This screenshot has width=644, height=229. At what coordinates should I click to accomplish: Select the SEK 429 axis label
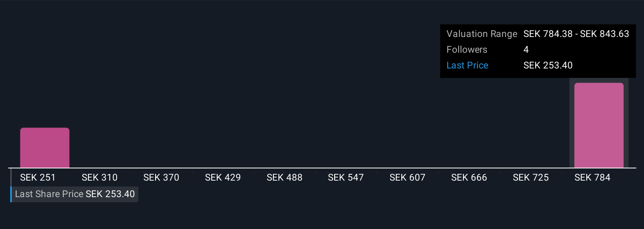click(223, 177)
